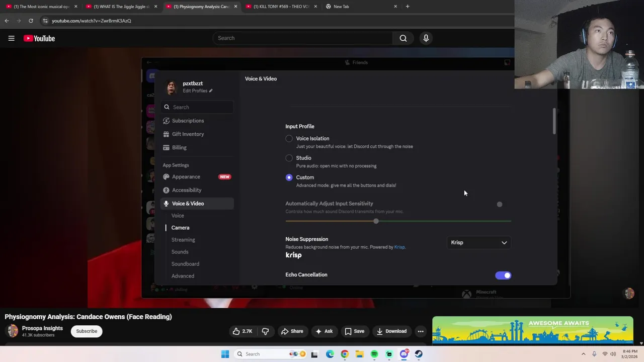Viewport: 644px width, 362px height.
Task: Subscribe to Prosopa Insights channel
Action: [87, 331]
